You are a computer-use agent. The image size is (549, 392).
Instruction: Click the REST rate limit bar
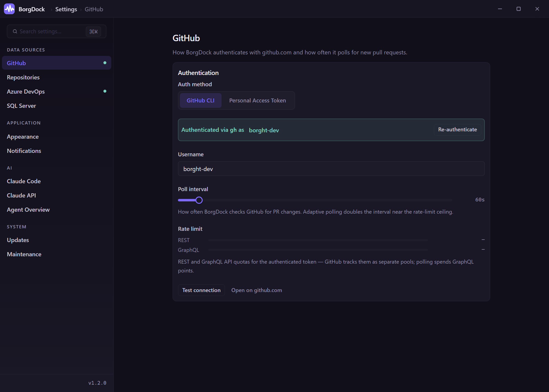318,240
